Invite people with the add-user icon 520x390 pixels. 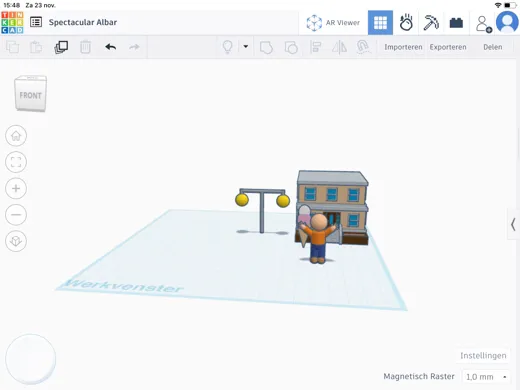pyautogui.click(x=483, y=24)
